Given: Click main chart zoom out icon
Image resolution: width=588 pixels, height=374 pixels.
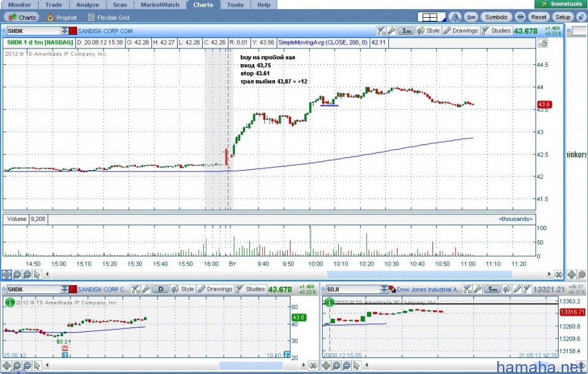Looking at the screenshot, I should [27, 274].
